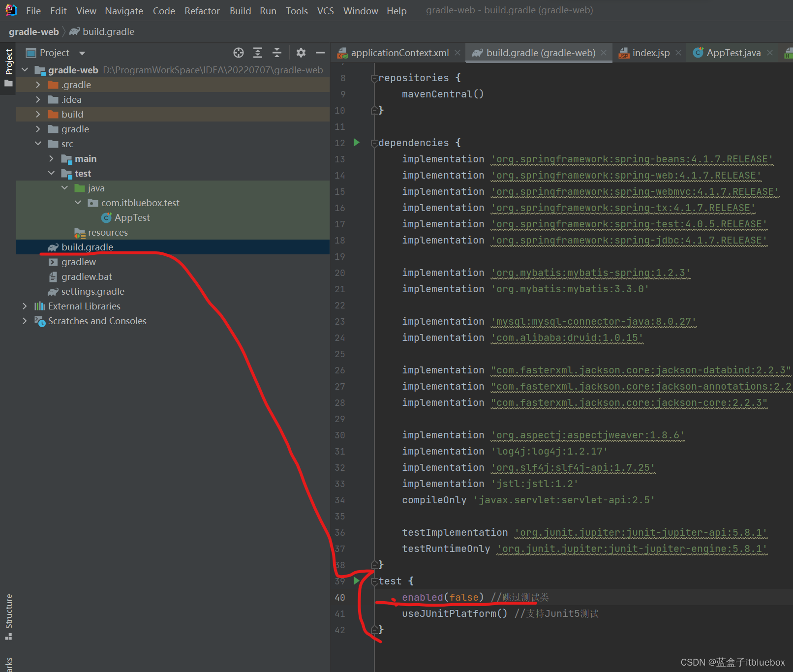Click 'mavenCentral()' on line 9
The width and height of the screenshot is (793, 672).
click(x=443, y=94)
